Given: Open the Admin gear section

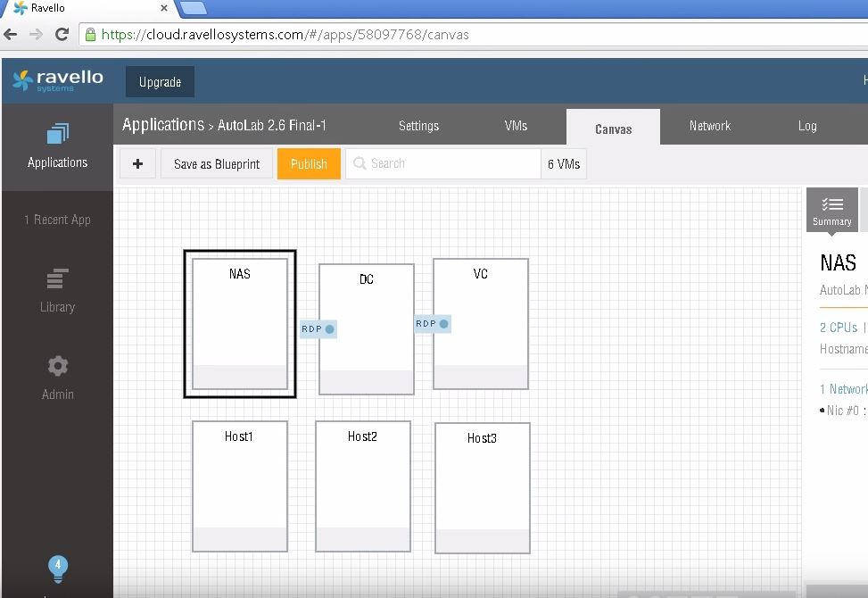Looking at the screenshot, I should 57,378.
